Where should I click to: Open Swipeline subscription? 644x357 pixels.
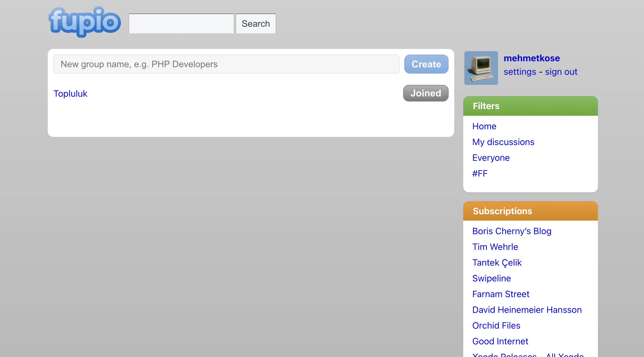coord(491,278)
